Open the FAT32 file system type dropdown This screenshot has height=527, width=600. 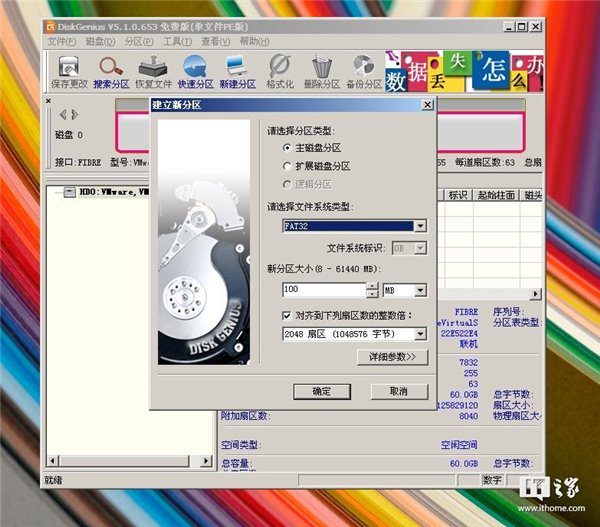click(420, 226)
